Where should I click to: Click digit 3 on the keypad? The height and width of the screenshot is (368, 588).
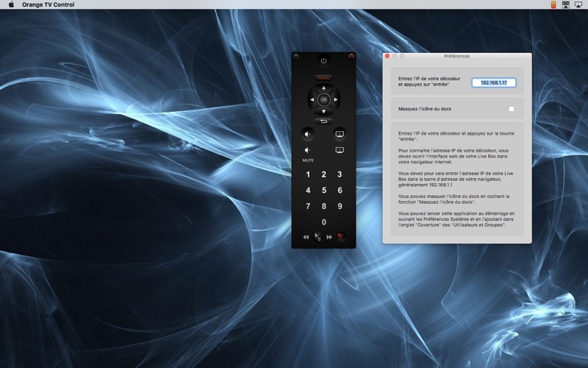pyautogui.click(x=340, y=174)
